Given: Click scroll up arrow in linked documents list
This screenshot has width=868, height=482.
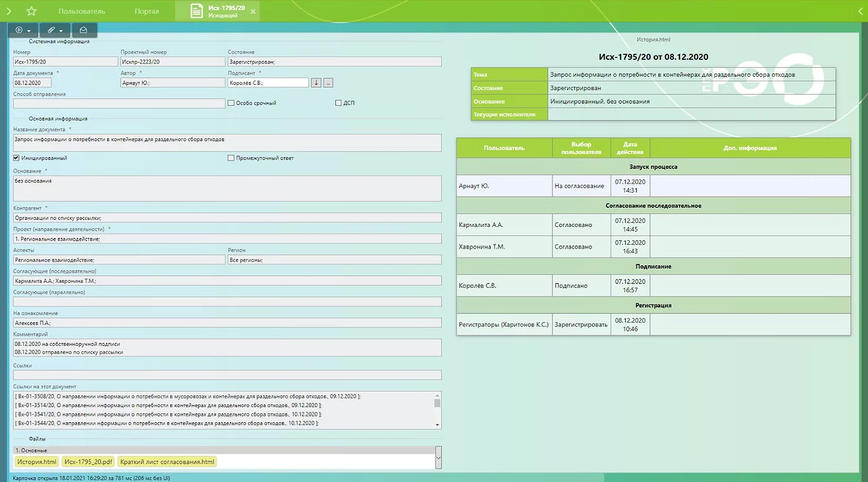Looking at the screenshot, I should tap(438, 395).
